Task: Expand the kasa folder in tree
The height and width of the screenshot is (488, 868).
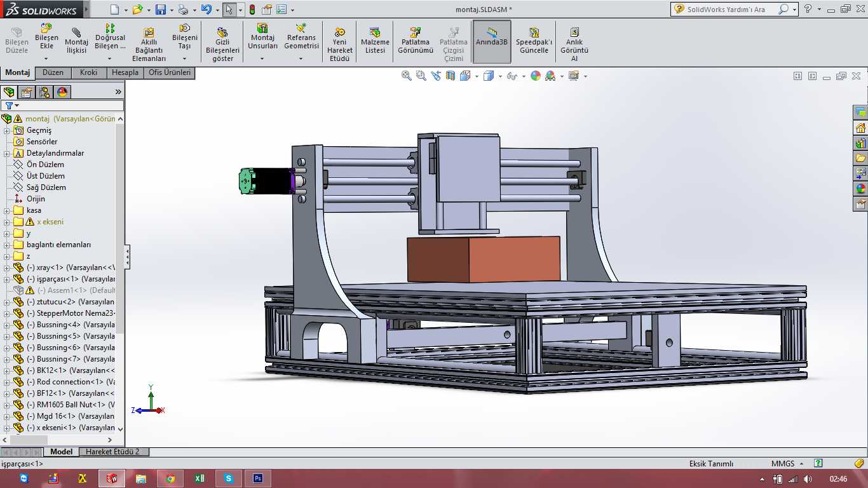Action: click(x=7, y=210)
